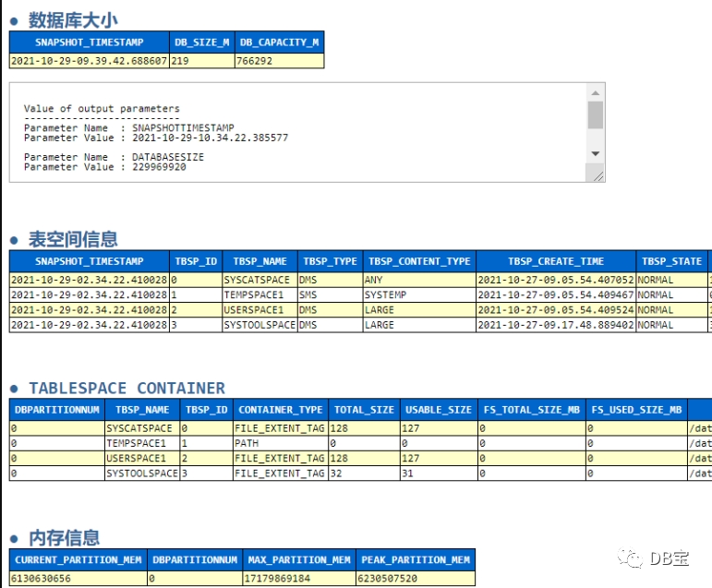Click the textarea scroll down arrow

[596, 154]
